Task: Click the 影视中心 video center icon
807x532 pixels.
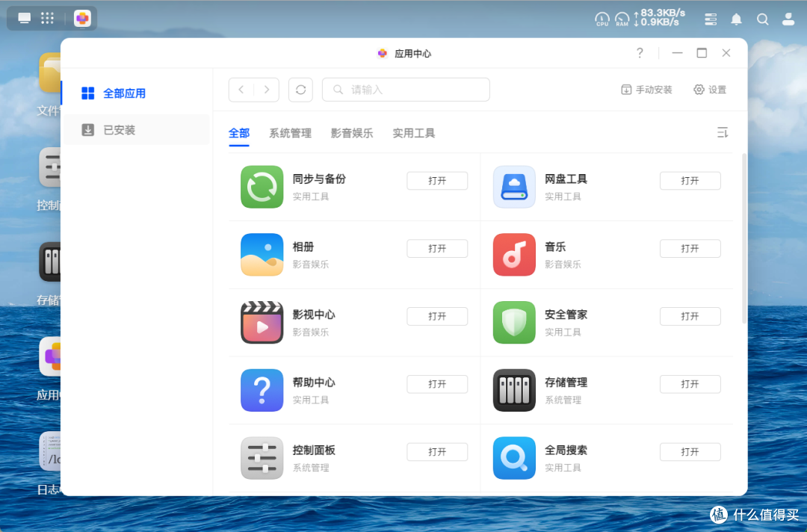Action: (x=262, y=323)
